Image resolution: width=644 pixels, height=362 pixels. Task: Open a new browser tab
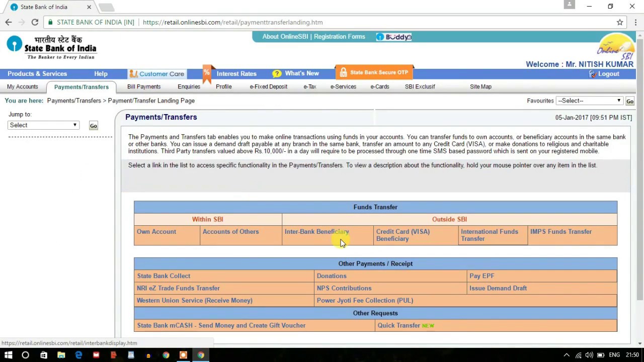(x=106, y=7)
